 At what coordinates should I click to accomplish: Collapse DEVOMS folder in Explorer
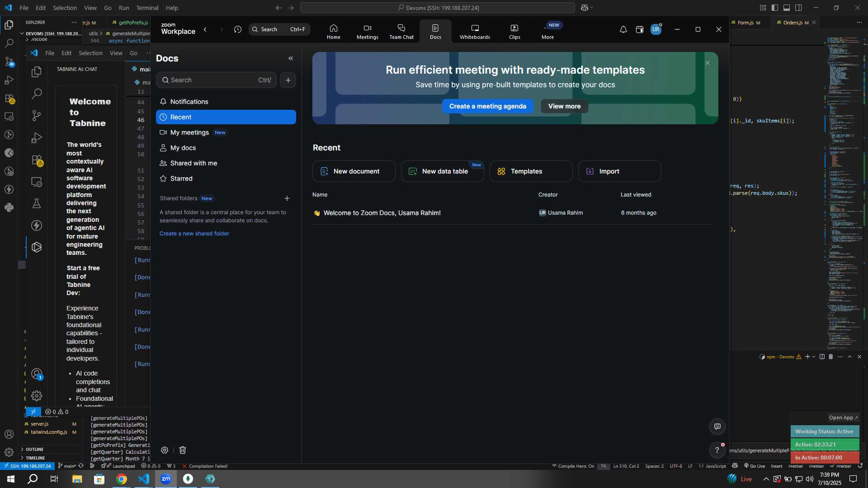(51, 33)
